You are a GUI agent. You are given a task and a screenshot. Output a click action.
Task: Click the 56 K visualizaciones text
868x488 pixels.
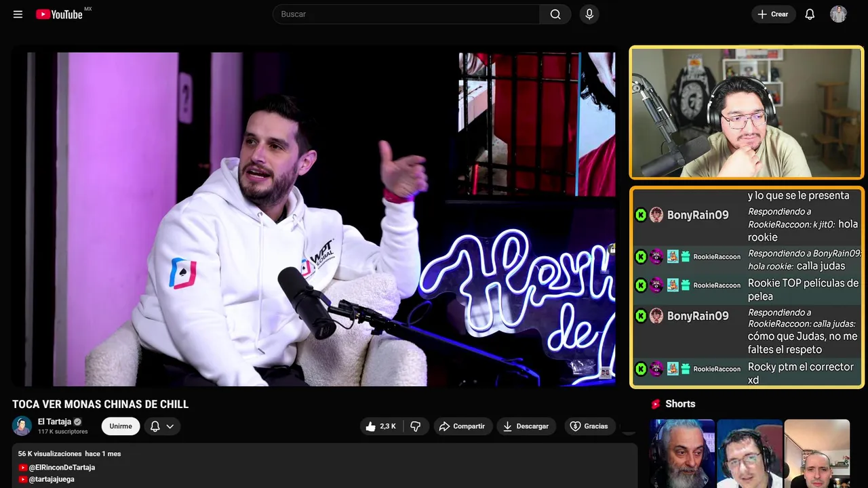[x=50, y=453]
